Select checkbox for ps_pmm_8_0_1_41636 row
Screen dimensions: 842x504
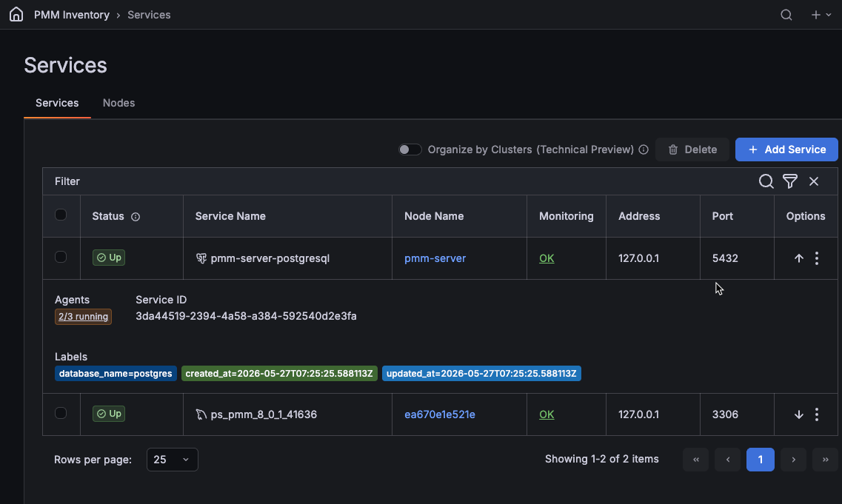coord(61,413)
